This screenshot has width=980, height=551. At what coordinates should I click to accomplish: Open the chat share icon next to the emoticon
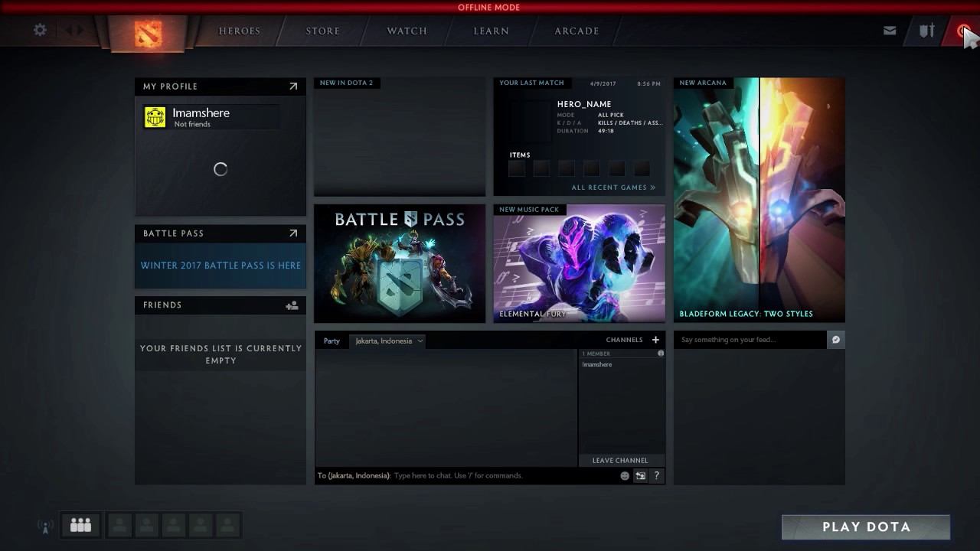pos(641,476)
